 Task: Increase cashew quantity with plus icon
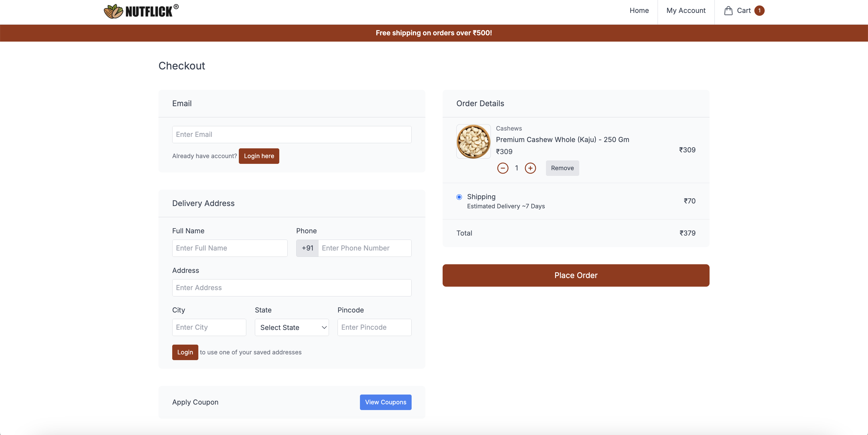tap(530, 168)
